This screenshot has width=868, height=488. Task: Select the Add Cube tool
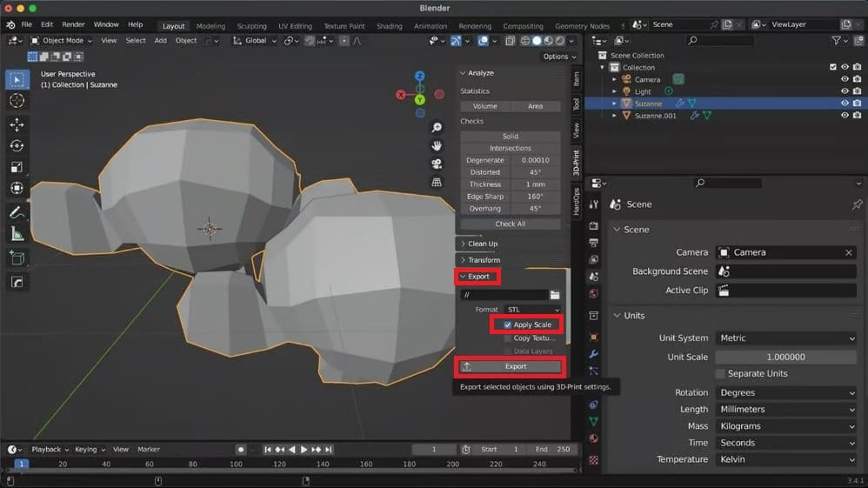coord(17,258)
